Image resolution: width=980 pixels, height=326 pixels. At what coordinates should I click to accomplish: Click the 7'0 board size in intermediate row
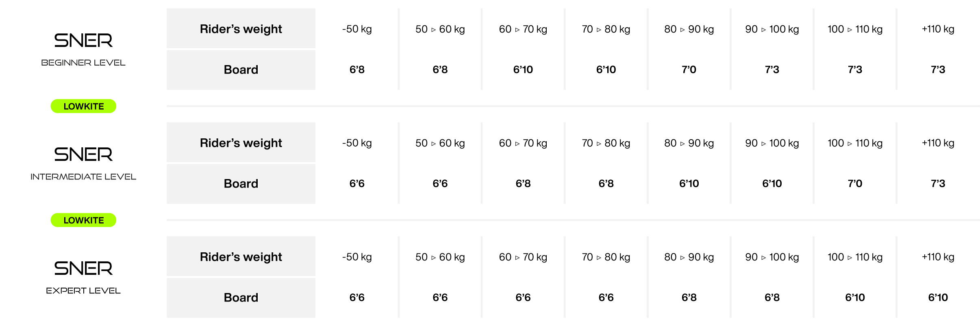coord(855,184)
